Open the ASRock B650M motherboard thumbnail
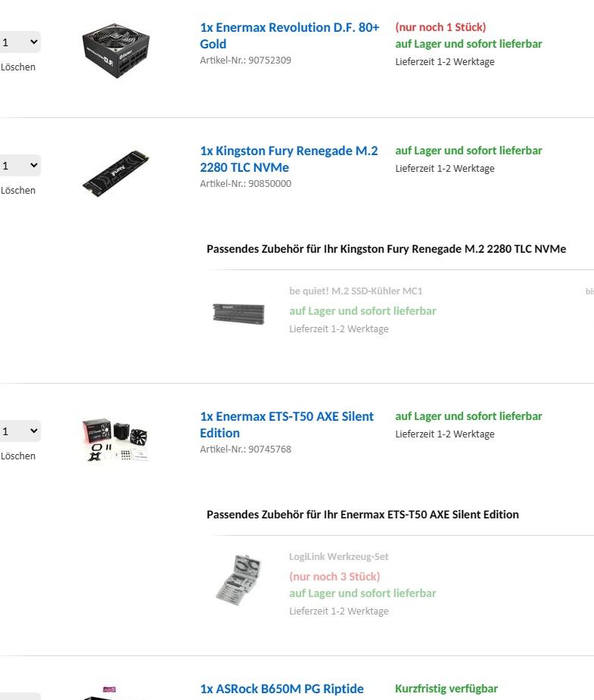 point(116,693)
